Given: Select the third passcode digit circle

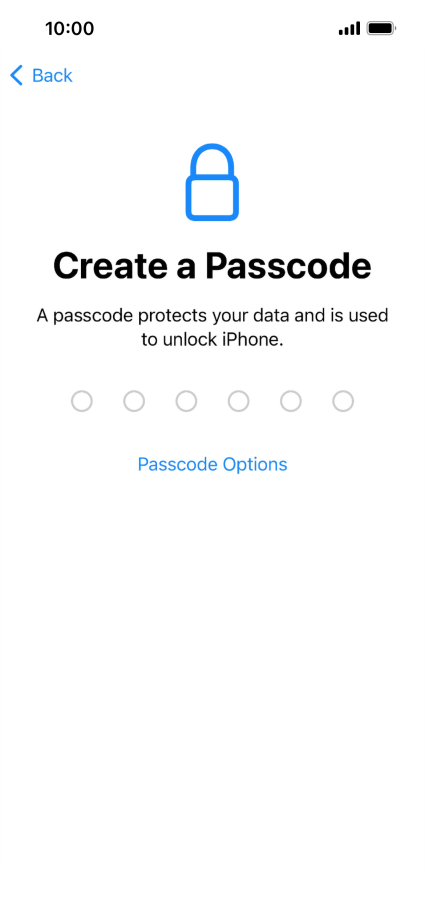Looking at the screenshot, I should pyautogui.click(x=186, y=401).
